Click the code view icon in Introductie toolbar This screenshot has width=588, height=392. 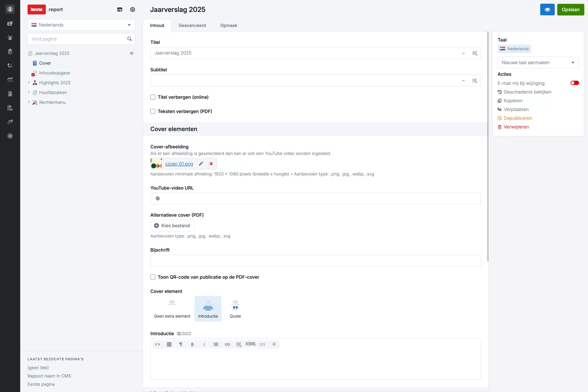point(157,344)
